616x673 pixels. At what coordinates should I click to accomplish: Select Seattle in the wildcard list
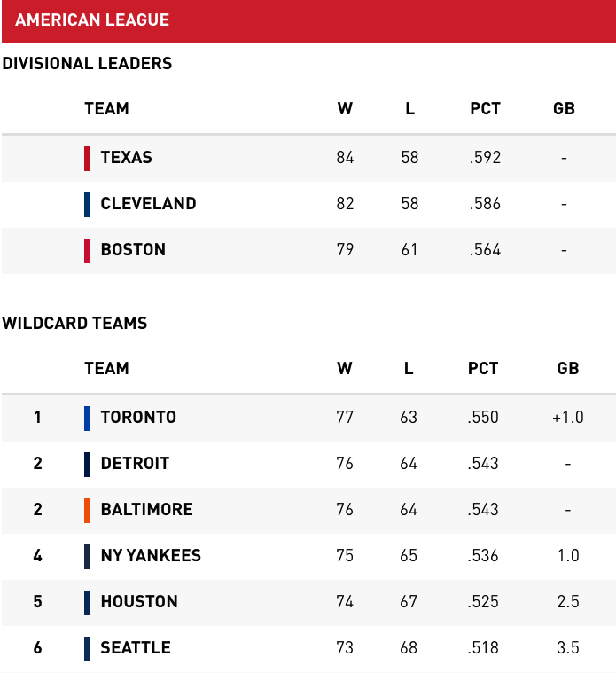click(136, 647)
